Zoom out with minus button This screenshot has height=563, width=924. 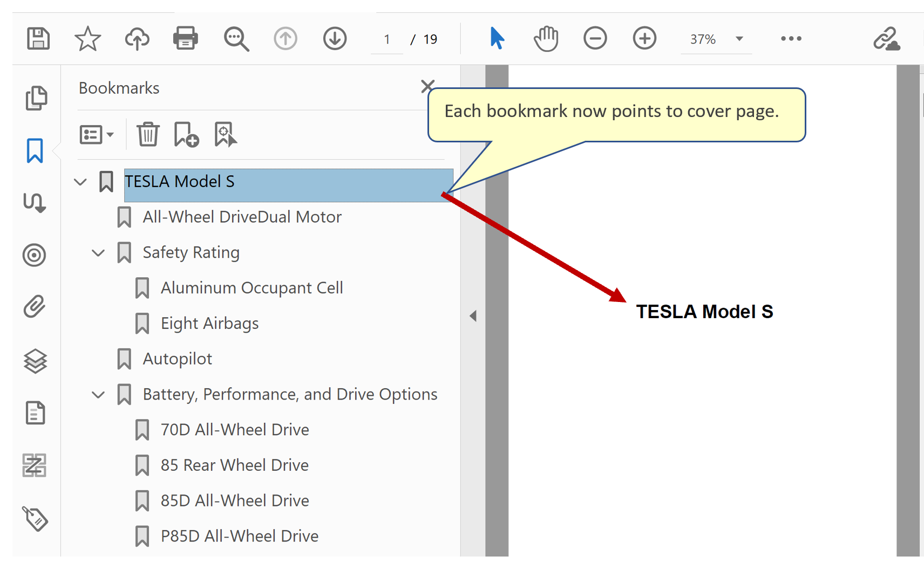tap(595, 39)
